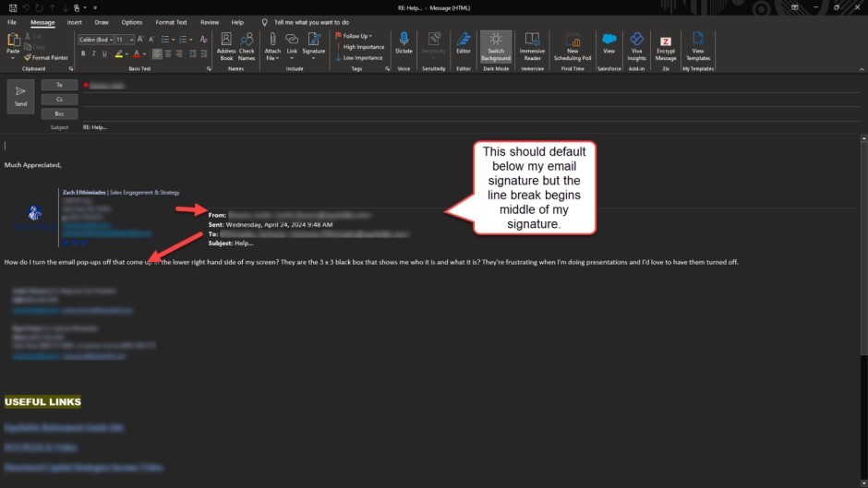Open the Salesforce View add-in
The height and width of the screenshot is (488, 868).
[x=609, y=43]
